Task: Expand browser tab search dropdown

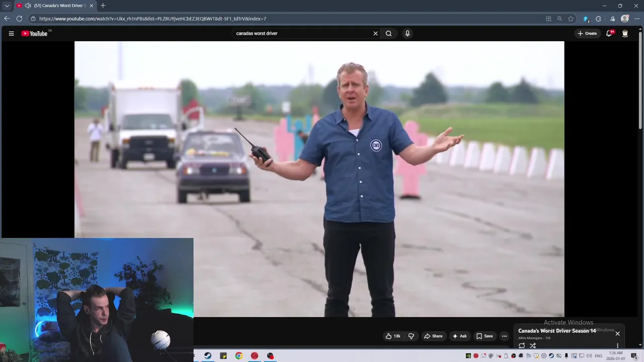Action: [x=7, y=6]
